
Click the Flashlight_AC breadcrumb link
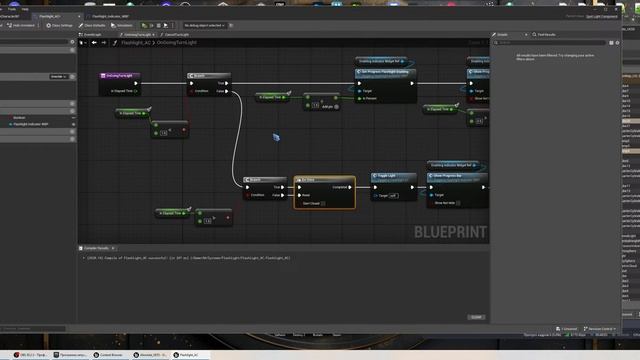coord(136,42)
